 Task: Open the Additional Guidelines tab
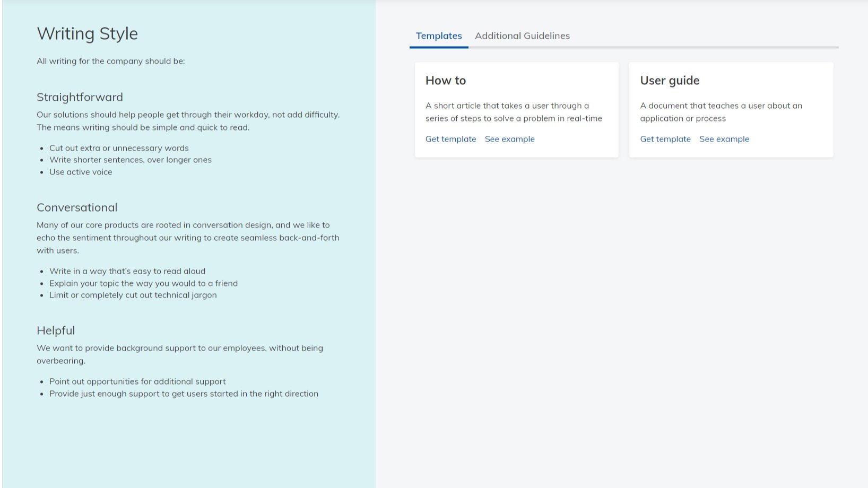pyautogui.click(x=522, y=36)
